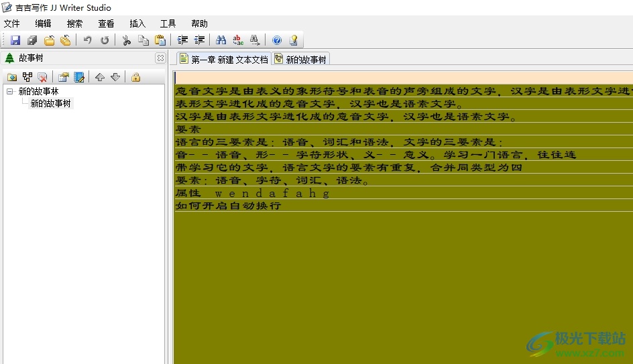Open a file with the single folder icon

[49, 40]
